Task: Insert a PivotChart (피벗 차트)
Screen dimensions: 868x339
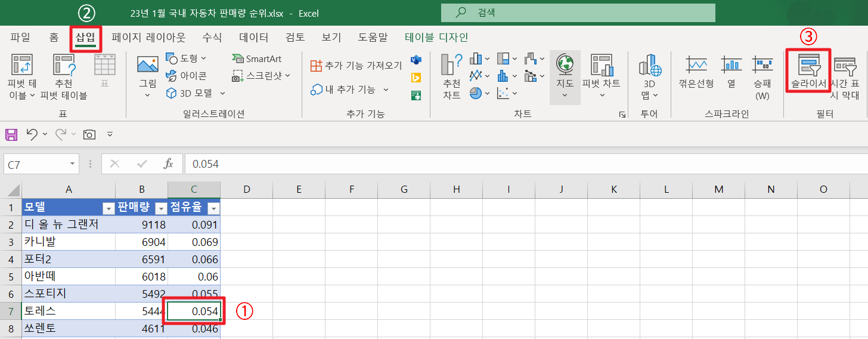Action: (602, 76)
